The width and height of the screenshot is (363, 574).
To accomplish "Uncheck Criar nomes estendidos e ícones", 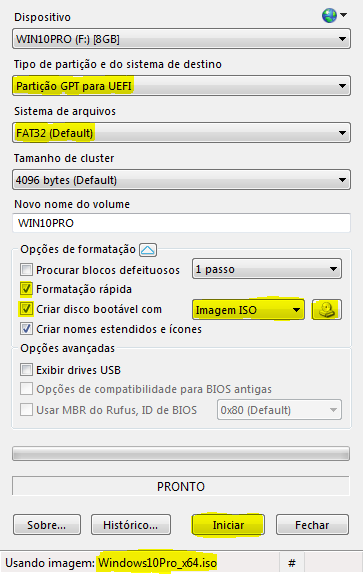I will pos(26,328).
